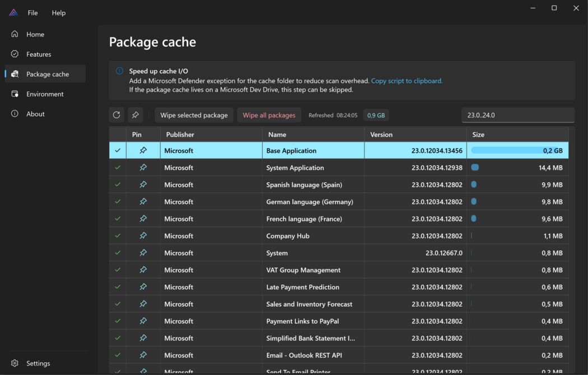Click the Features checkmark badge icon

pyautogui.click(x=15, y=54)
